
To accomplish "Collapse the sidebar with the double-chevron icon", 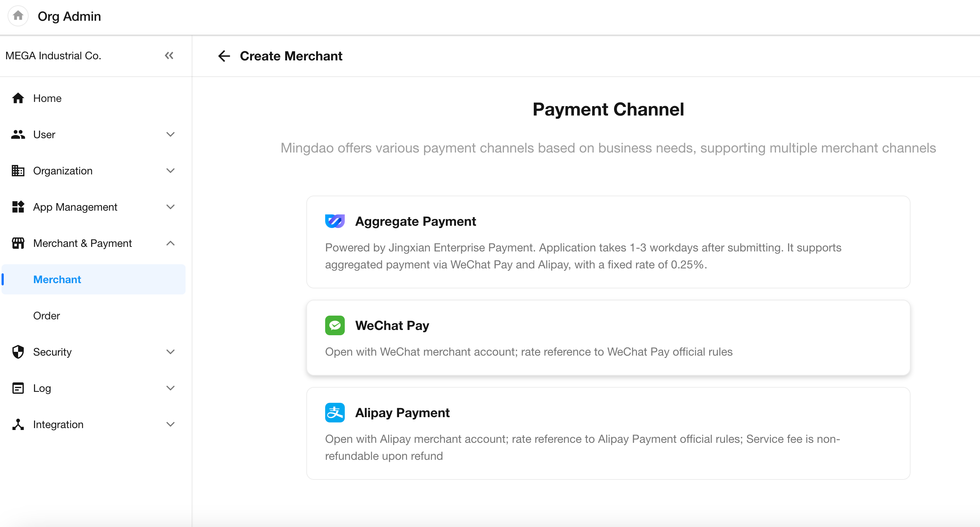I will 169,55.
